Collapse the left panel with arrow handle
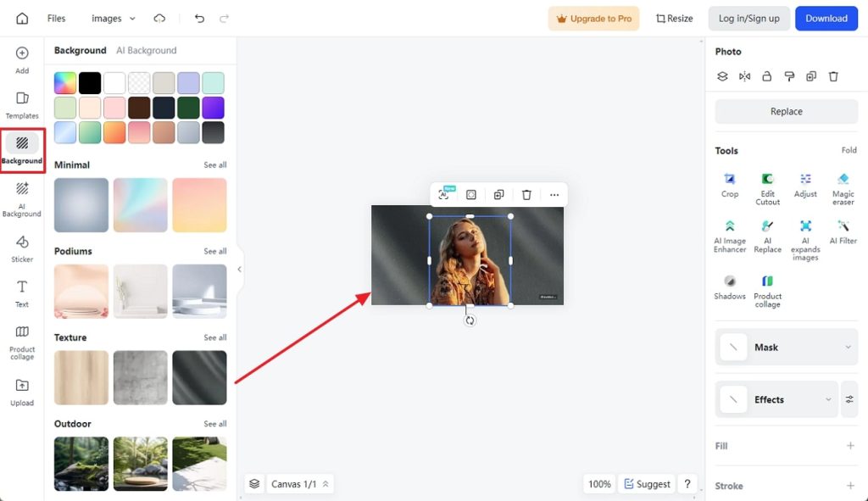This screenshot has height=501, width=868. pyautogui.click(x=239, y=269)
